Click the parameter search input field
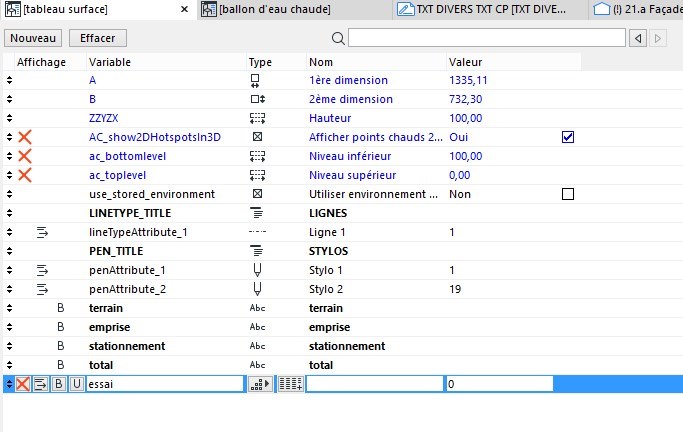 (486, 38)
